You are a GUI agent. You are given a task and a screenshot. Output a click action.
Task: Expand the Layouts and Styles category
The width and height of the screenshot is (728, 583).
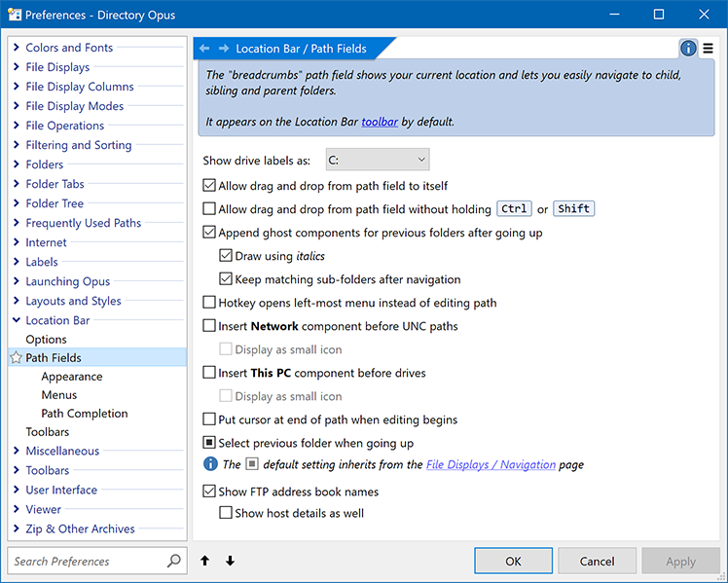click(x=17, y=301)
